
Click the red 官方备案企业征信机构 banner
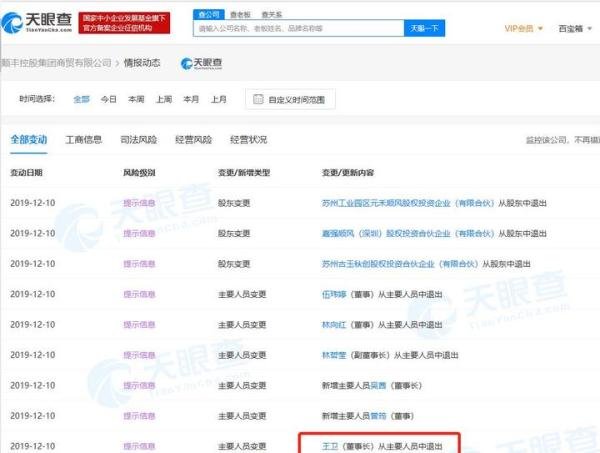(124, 23)
